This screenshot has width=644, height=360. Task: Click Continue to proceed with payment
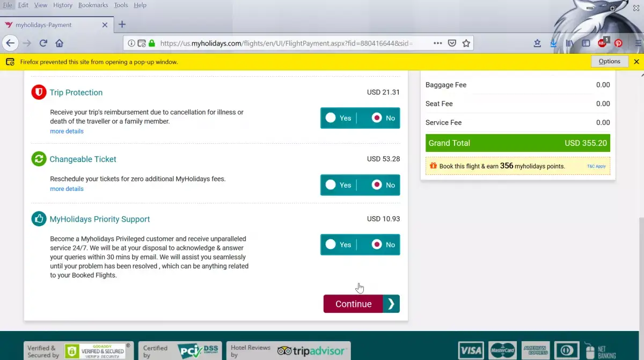353,304
